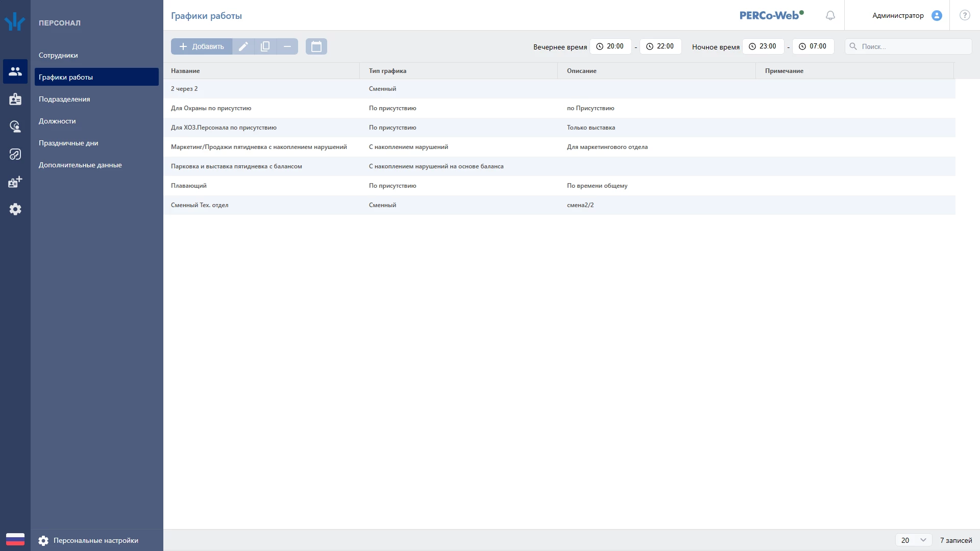Select the Плавающий schedule row
The height and width of the screenshot is (551, 980).
tap(559, 186)
